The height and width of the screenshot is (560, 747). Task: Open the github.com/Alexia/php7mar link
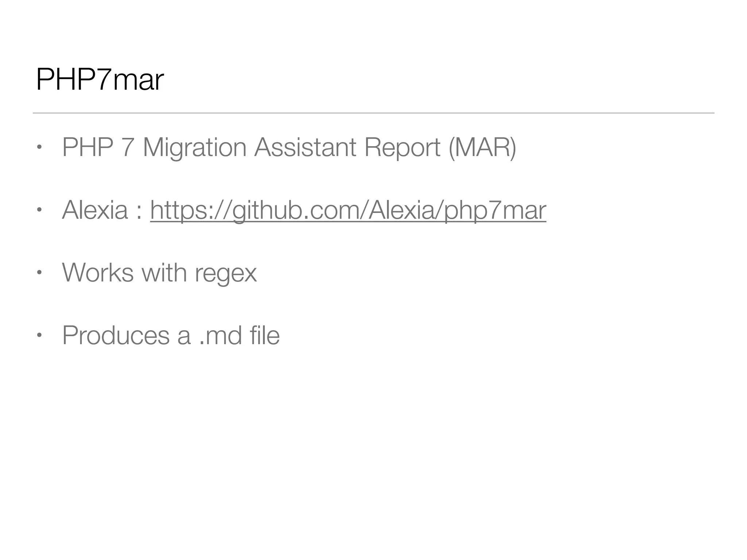coord(348,210)
